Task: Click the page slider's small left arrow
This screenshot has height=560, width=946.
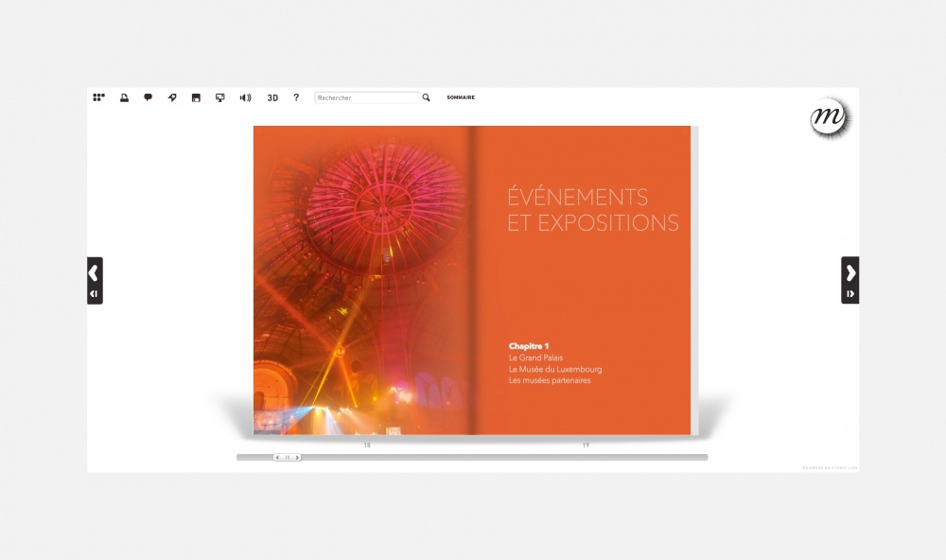Action: (277, 458)
